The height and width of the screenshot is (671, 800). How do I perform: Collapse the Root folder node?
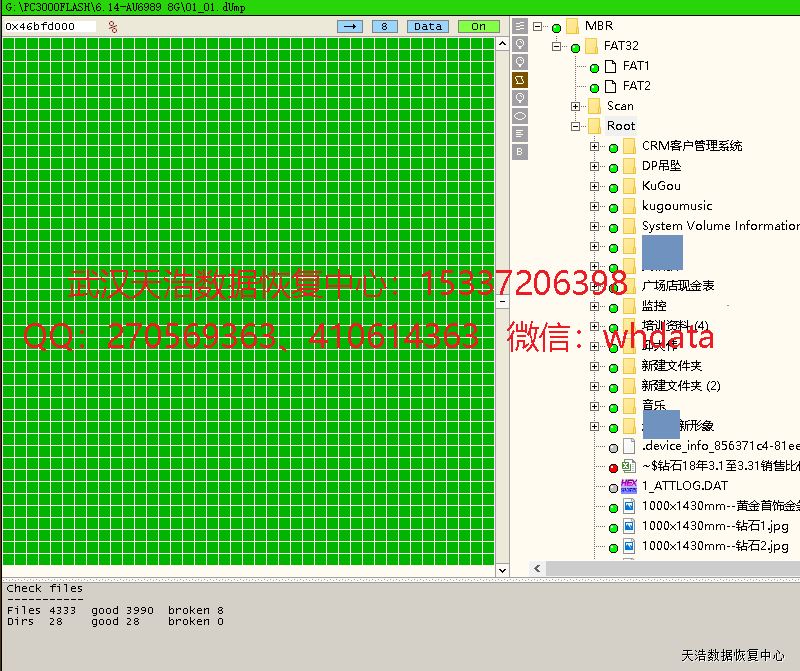576,126
